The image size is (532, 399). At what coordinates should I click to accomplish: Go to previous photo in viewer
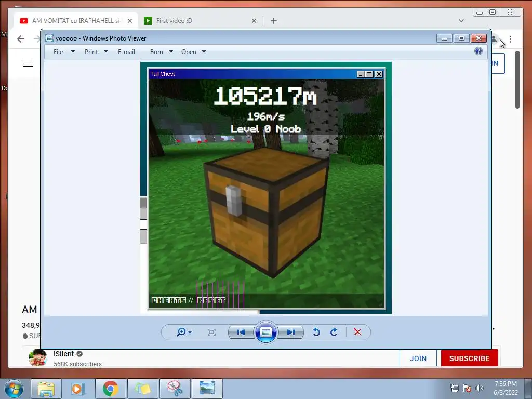point(241,332)
